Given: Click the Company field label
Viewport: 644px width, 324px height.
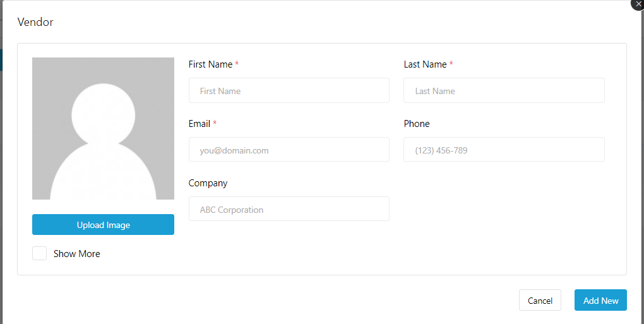Looking at the screenshot, I should pos(208,183).
